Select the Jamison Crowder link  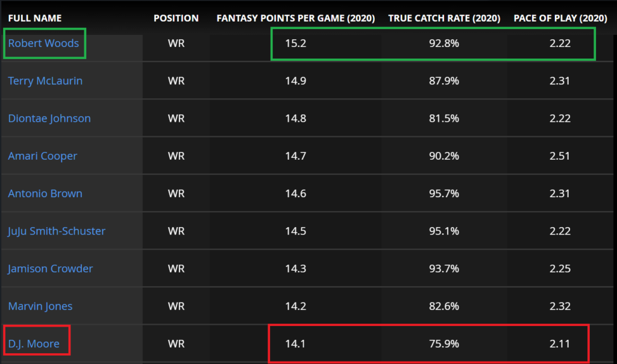(50, 268)
